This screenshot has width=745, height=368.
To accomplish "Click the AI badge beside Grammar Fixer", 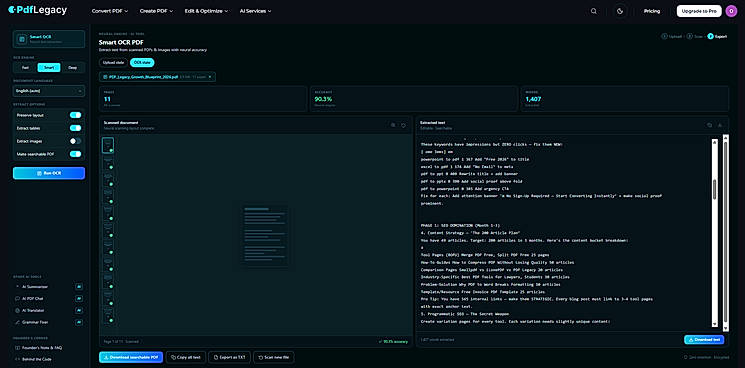I will pos(79,322).
